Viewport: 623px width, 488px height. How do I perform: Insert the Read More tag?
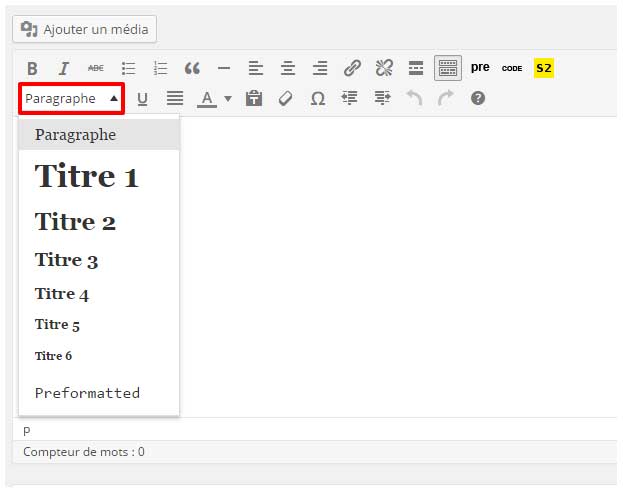click(x=416, y=68)
